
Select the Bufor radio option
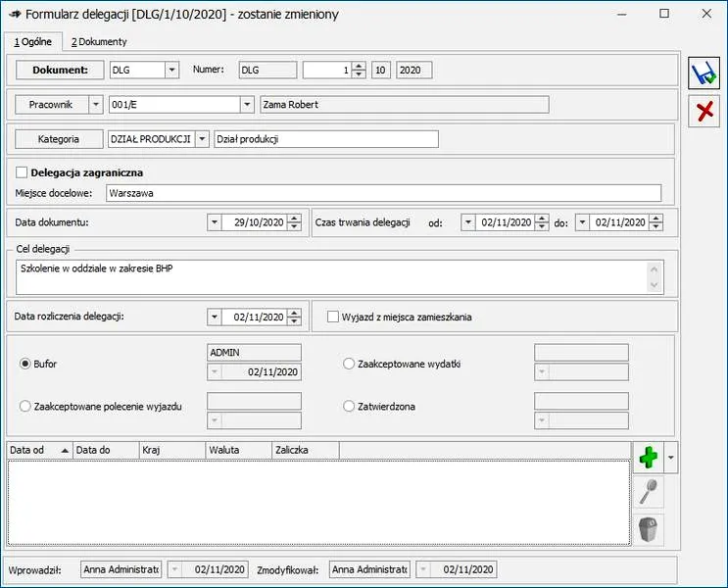[x=24, y=364]
